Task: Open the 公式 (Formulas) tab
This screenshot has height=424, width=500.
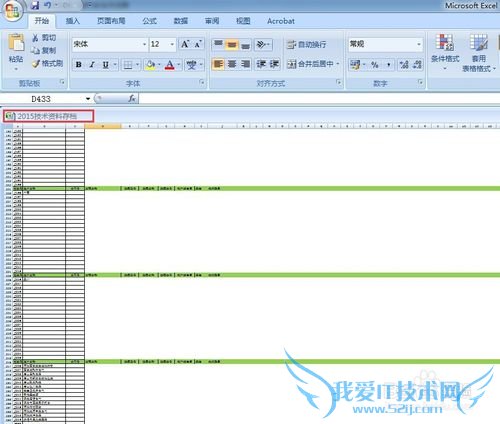Action: pos(150,21)
